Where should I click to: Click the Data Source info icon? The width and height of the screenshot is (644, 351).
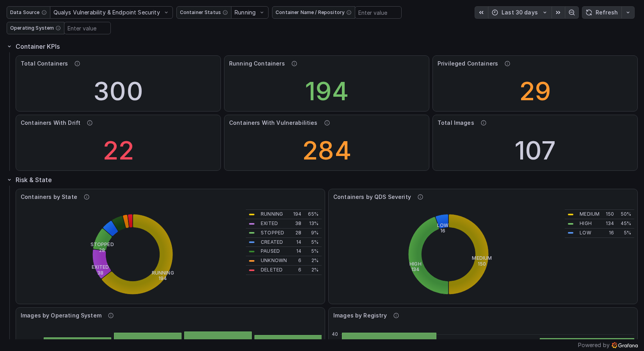44,12
